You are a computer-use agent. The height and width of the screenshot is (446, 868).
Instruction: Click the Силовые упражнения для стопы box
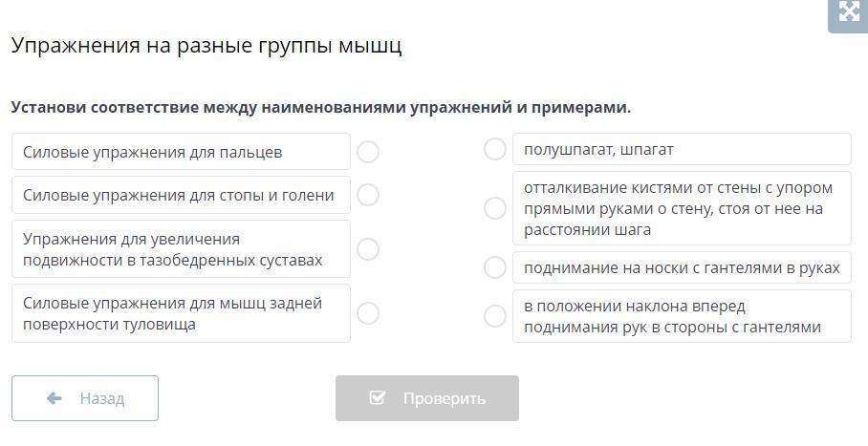pos(181,195)
